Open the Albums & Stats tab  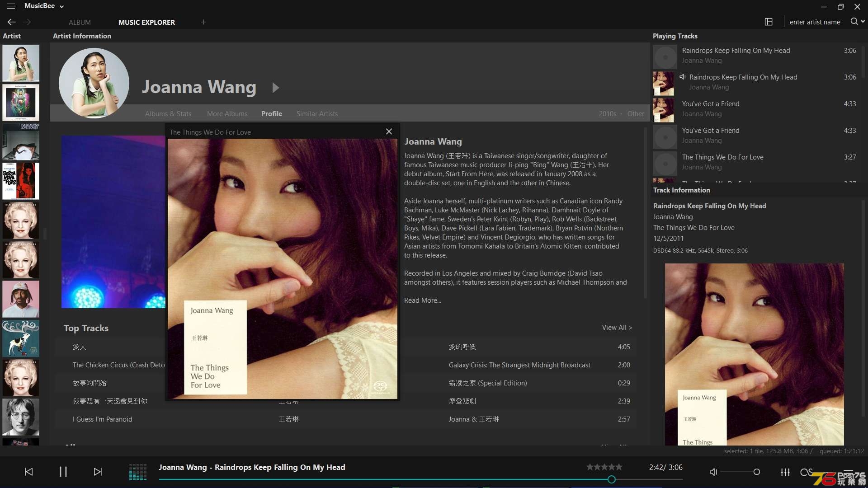168,114
